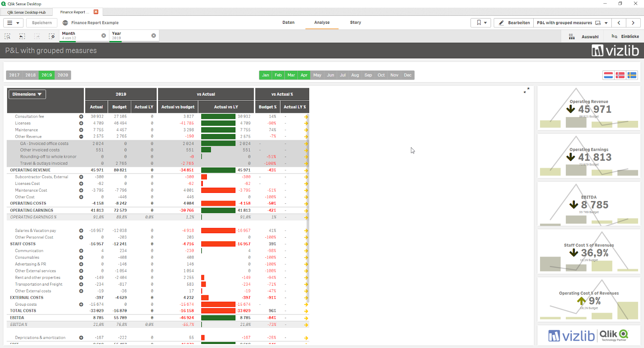Expand the Consultation fee row
Screen dimensions: 644x348
(81, 116)
